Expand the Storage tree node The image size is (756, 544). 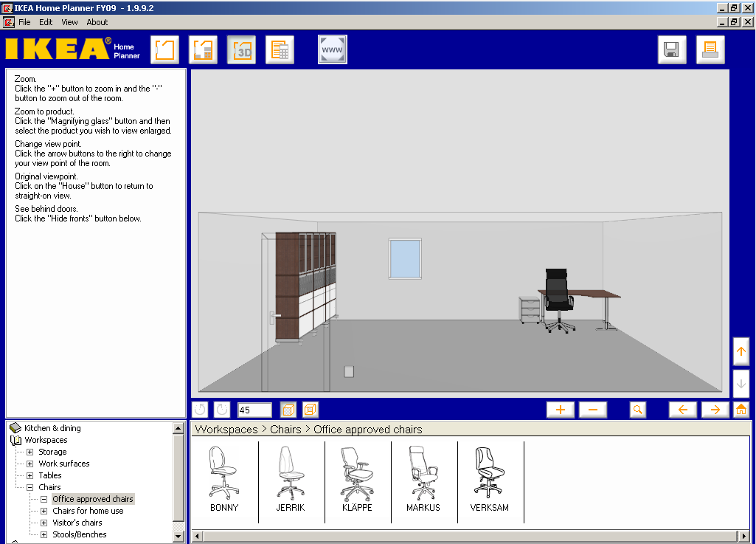tap(30, 452)
